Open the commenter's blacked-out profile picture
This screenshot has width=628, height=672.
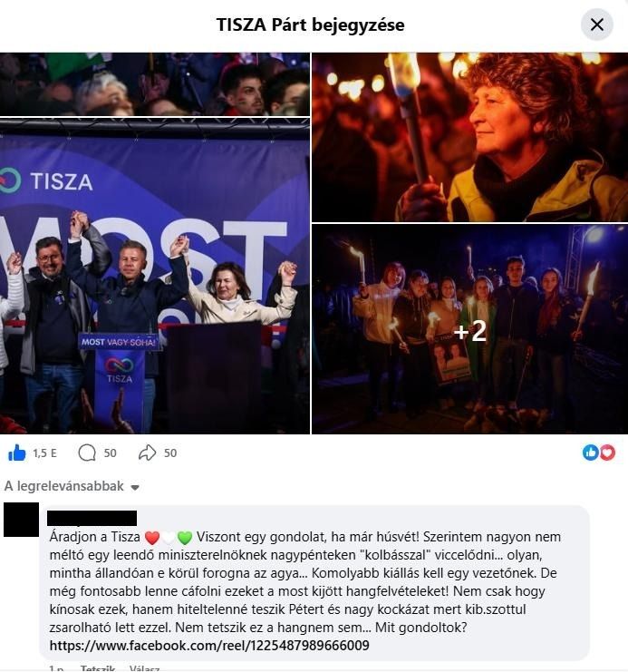(x=21, y=520)
